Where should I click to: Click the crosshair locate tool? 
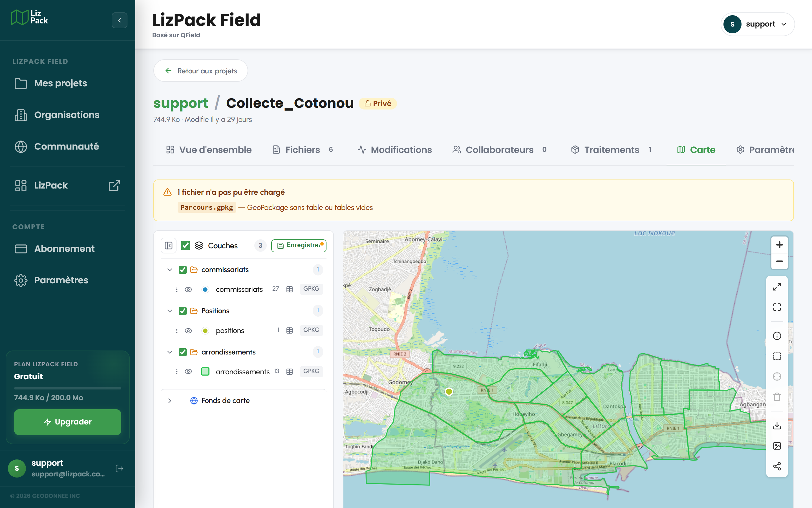point(777,377)
